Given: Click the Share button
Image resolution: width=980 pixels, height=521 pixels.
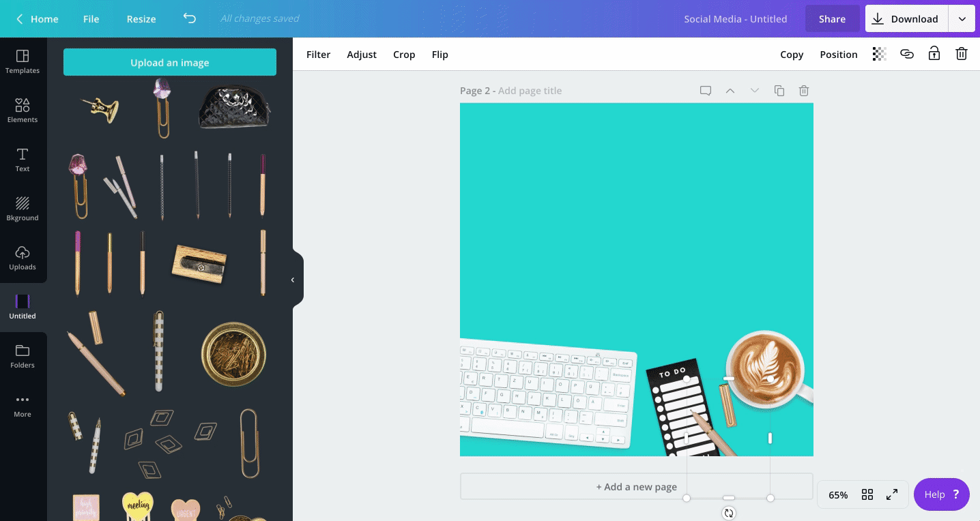Looking at the screenshot, I should 832,19.
